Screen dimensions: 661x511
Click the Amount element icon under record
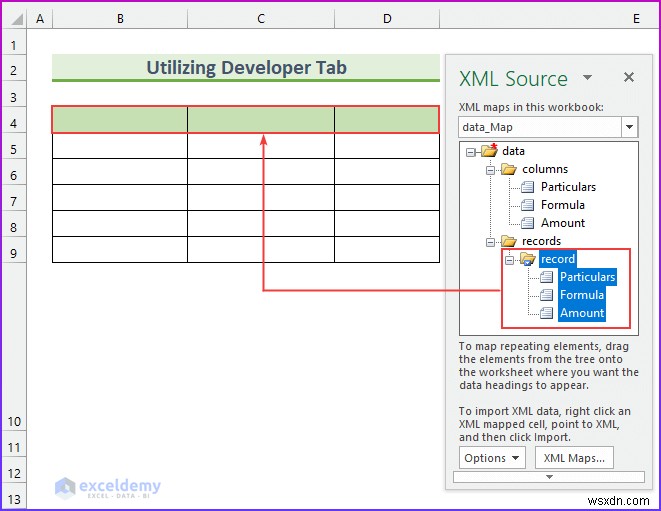coord(547,313)
